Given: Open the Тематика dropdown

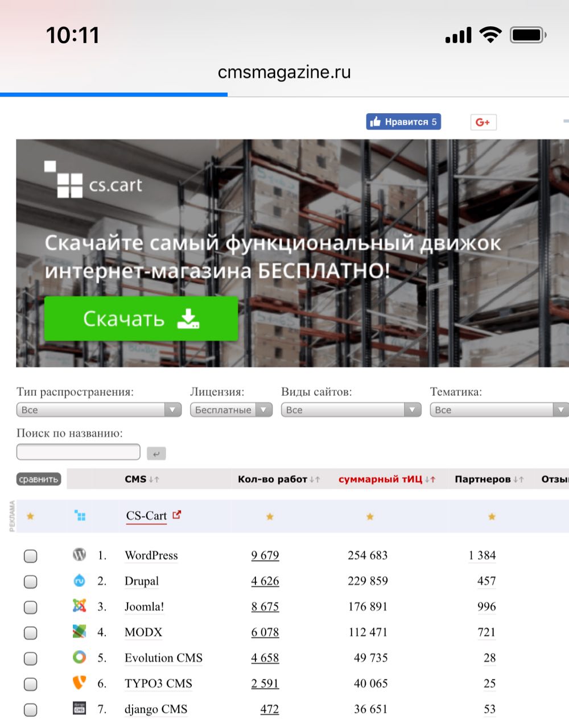Looking at the screenshot, I should (x=500, y=409).
